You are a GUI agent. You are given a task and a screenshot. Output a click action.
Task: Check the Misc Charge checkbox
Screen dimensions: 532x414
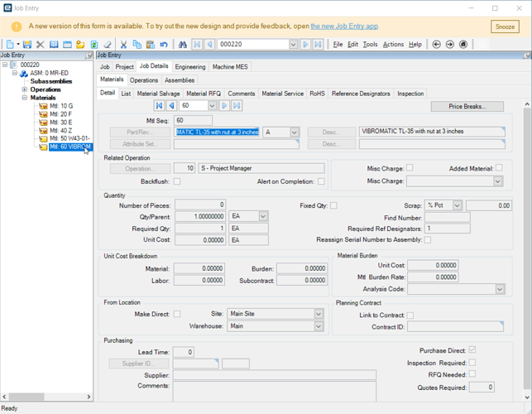tap(410, 168)
